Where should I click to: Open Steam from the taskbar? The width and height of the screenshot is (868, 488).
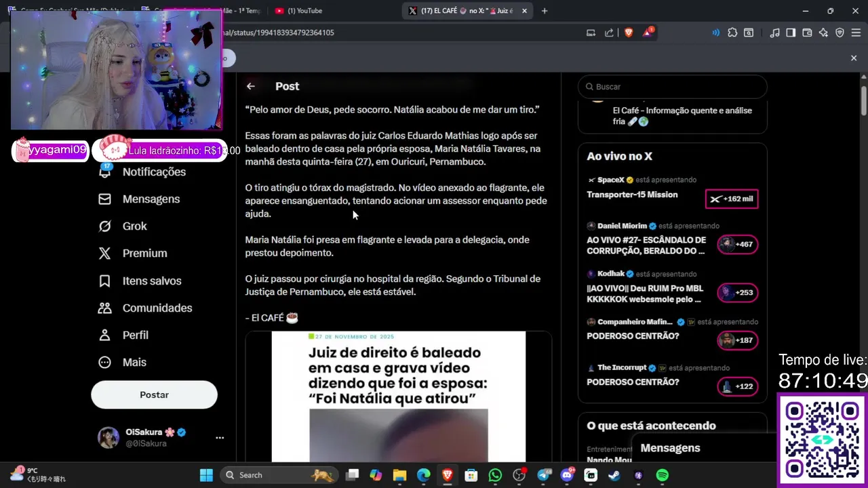(x=614, y=475)
